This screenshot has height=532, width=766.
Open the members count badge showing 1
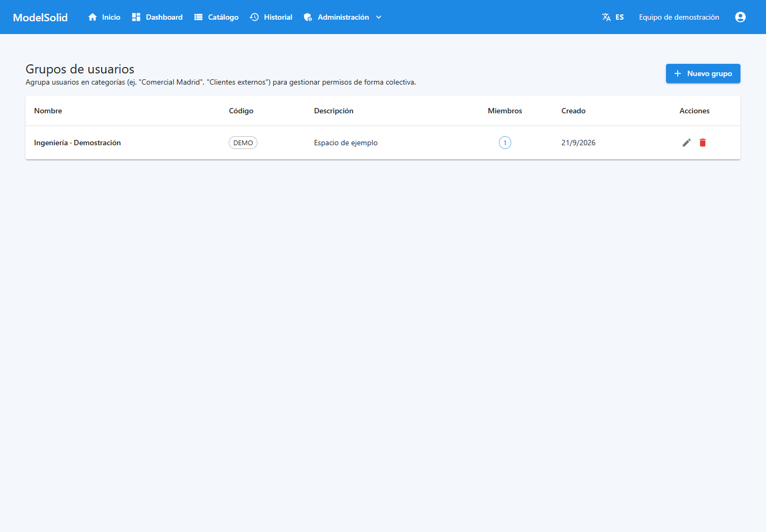pyautogui.click(x=505, y=143)
